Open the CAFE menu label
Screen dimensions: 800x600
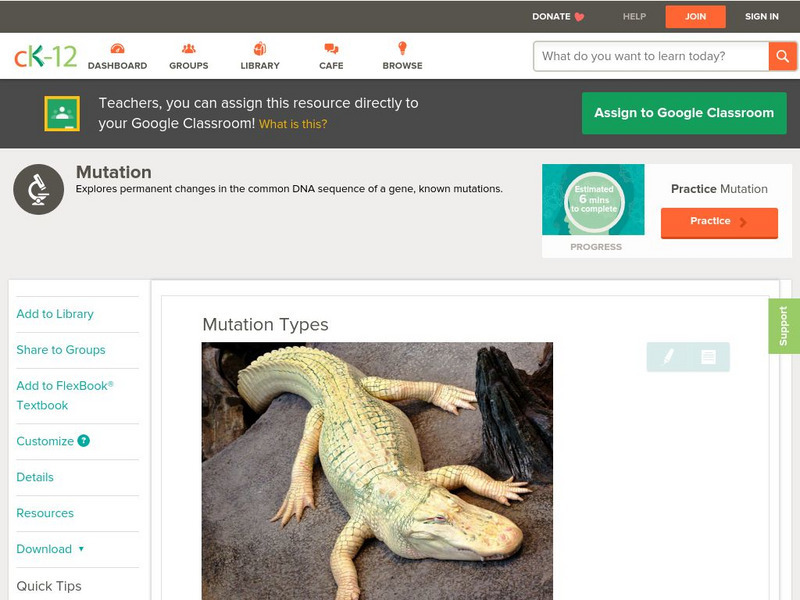click(331, 66)
